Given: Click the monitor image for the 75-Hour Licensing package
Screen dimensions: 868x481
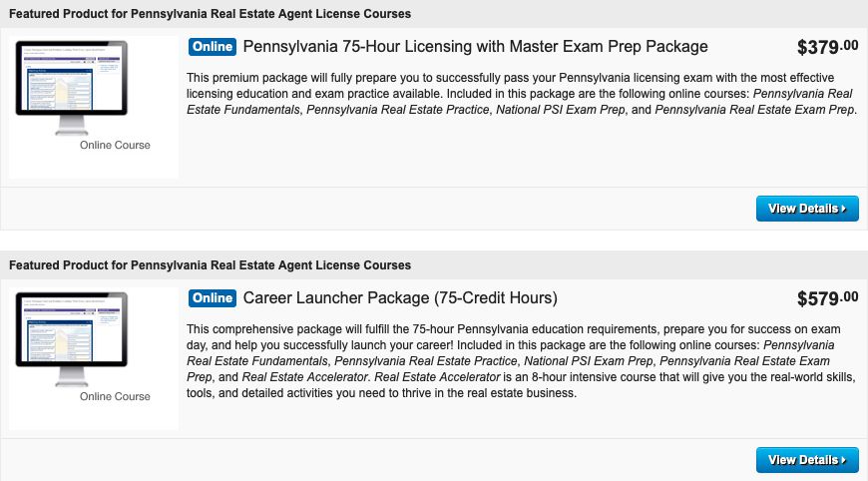Looking at the screenshot, I should click(x=72, y=87).
